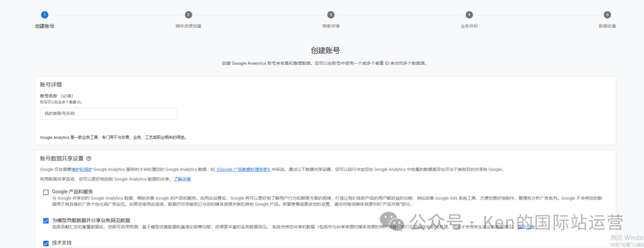Click the 显示示例 link

(x=526, y=227)
